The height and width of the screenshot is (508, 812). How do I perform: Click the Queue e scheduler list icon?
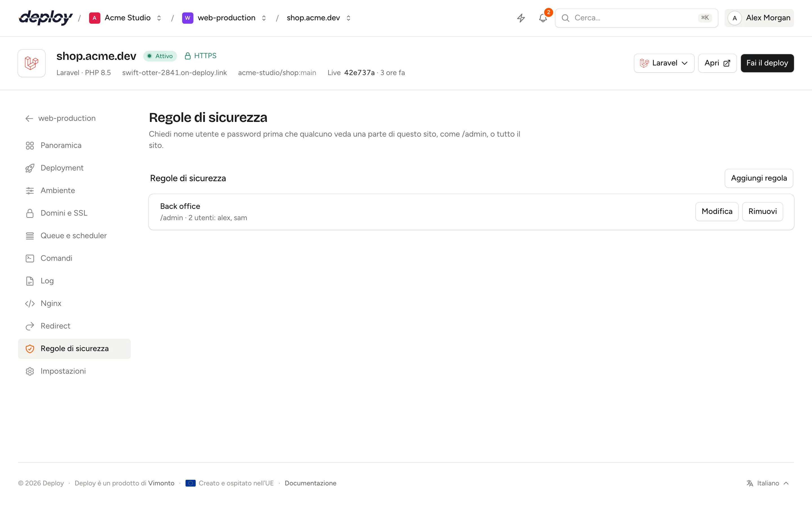[x=30, y=236]
